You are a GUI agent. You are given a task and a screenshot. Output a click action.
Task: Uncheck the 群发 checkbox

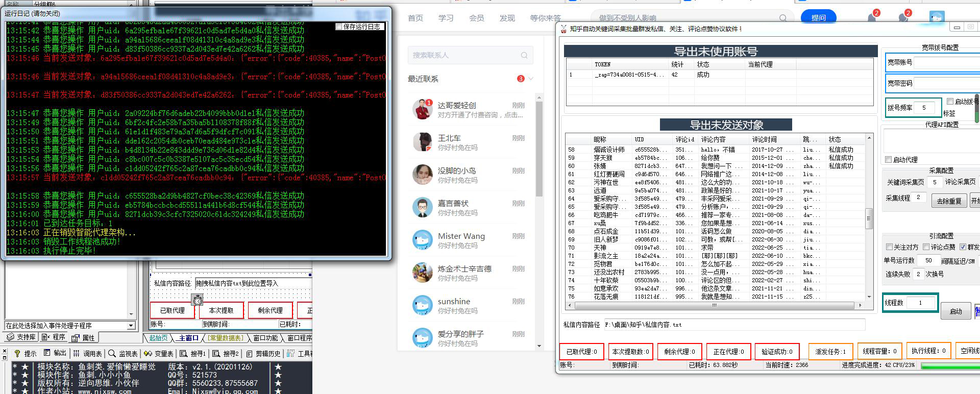(x=963, y=247)
